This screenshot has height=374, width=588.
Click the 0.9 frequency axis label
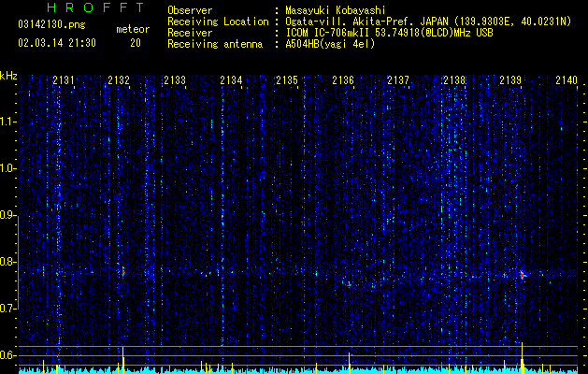pos(7,215)
